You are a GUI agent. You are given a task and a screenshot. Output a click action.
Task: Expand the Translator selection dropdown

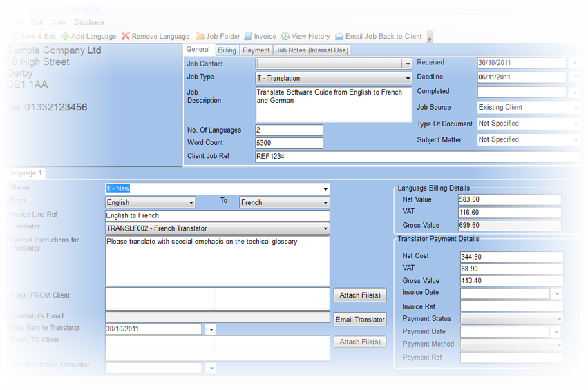pos(325,228)
